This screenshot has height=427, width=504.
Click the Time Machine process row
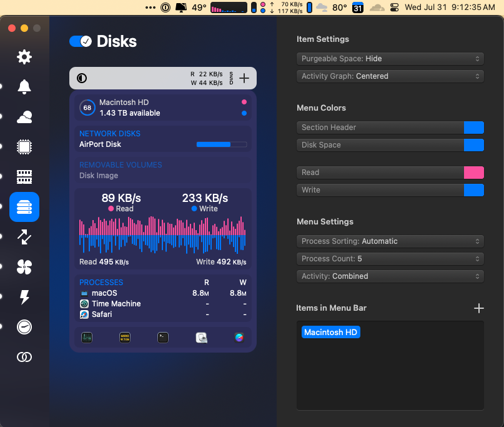[163, 304]
